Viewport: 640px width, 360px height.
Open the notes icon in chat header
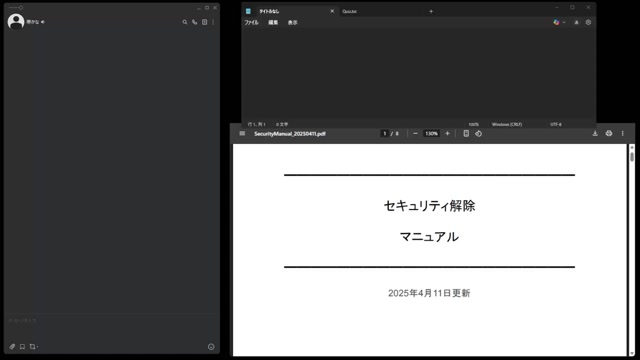204,22
